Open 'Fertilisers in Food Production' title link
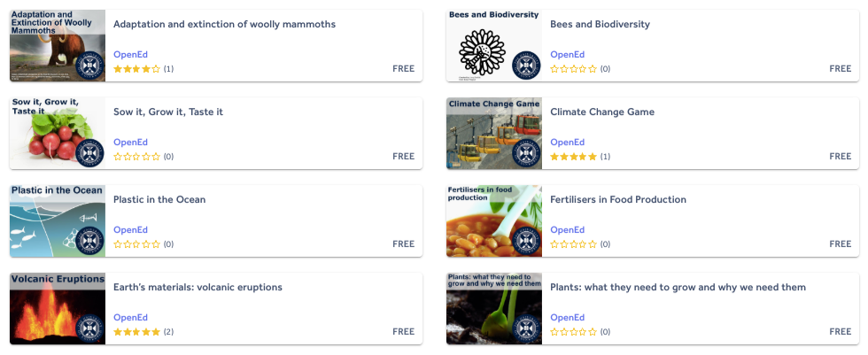The image size is (868, 355). click(618, 199)
